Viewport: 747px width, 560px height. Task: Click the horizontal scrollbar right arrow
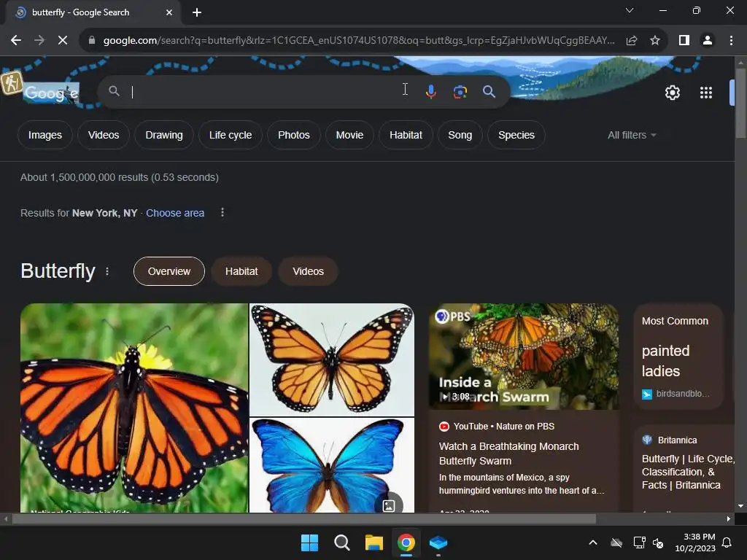pyautogui.click(x=729, y=519)
